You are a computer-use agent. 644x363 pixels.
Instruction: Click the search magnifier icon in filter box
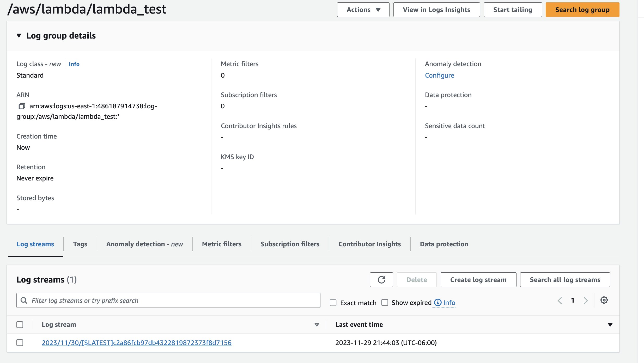[x=24, y=301]
